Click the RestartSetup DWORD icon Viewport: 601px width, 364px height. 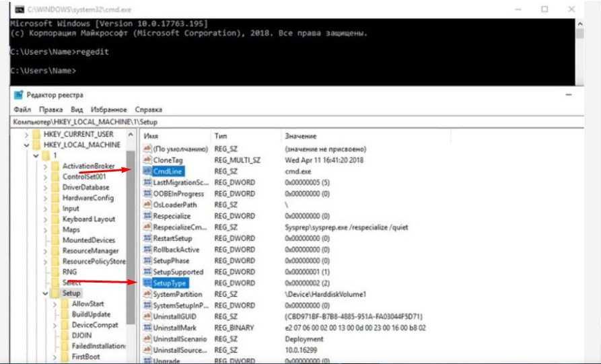point(147,238)
